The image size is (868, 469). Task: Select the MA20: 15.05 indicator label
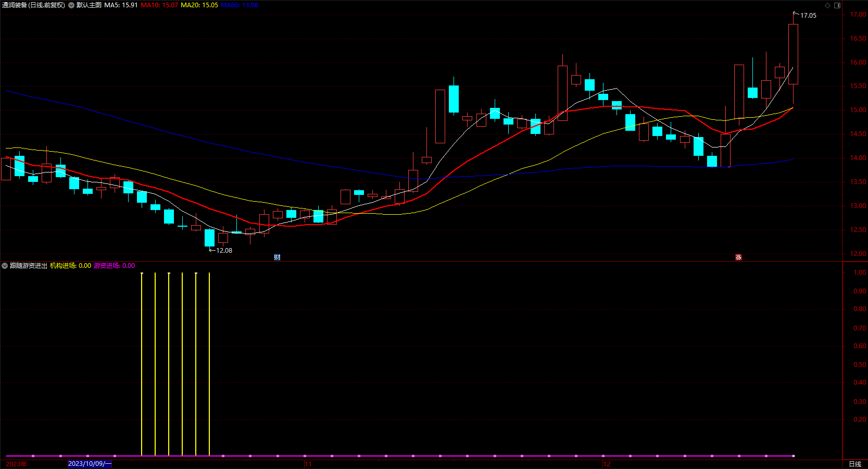(199, 5)
